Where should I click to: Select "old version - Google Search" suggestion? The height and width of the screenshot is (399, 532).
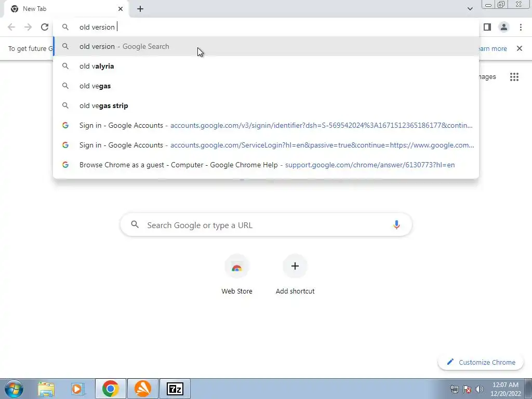tap(266, 46)
